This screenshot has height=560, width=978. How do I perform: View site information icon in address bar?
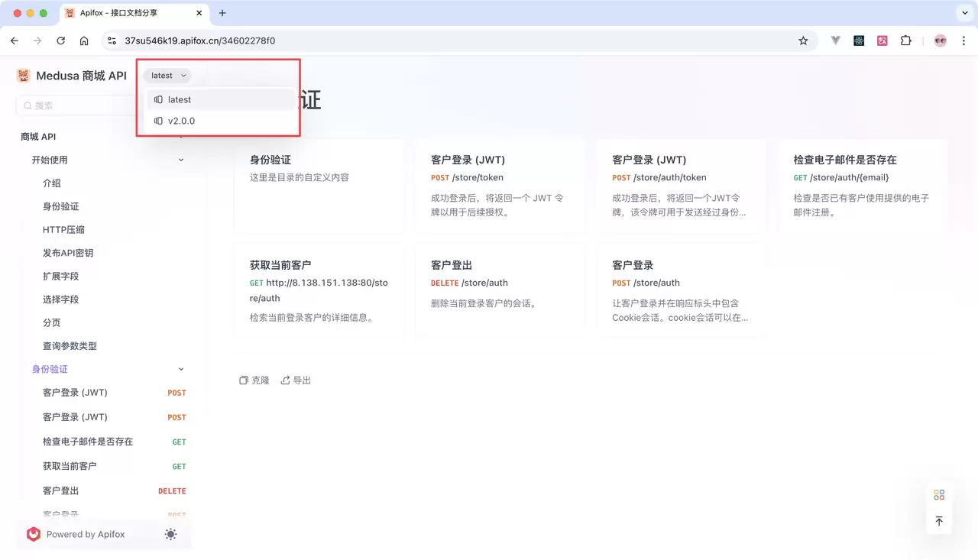(x=112, y=40)
